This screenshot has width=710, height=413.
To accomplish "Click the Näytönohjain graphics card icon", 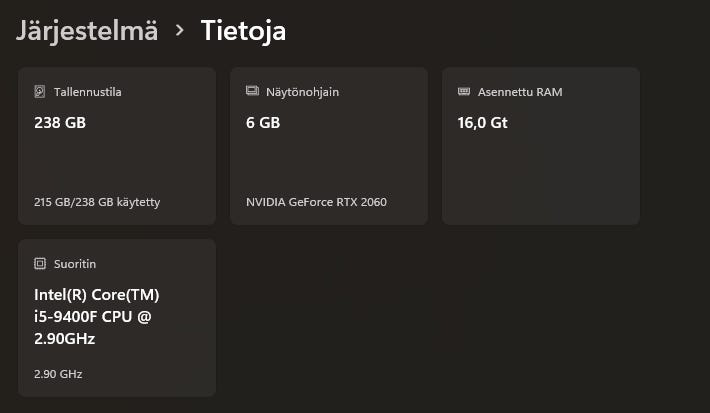I will (252, 92).
